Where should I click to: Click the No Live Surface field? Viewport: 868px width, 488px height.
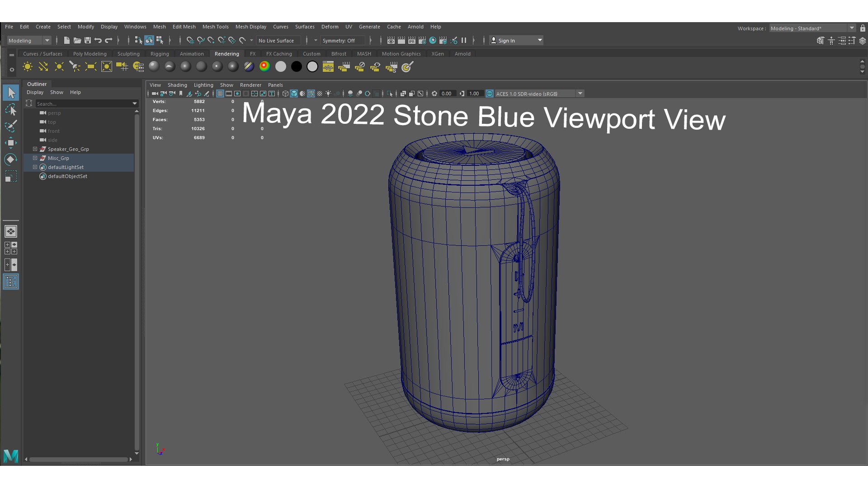coord(278,40)
